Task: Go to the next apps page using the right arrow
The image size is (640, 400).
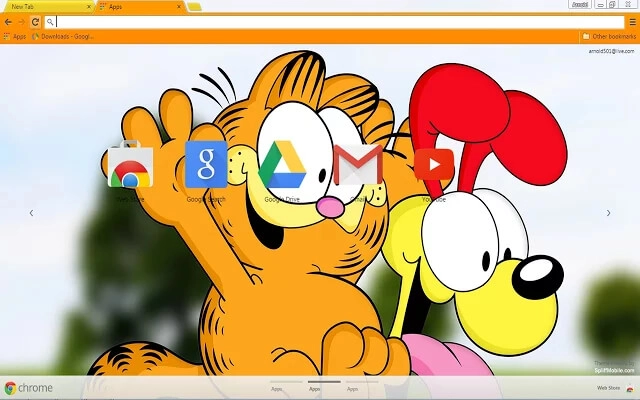Action: pos(609,213)
